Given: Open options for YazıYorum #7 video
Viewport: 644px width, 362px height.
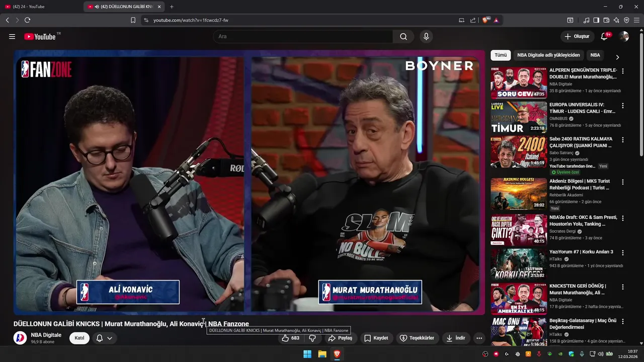Looking at the screenshot, I should tap(623, 253).
